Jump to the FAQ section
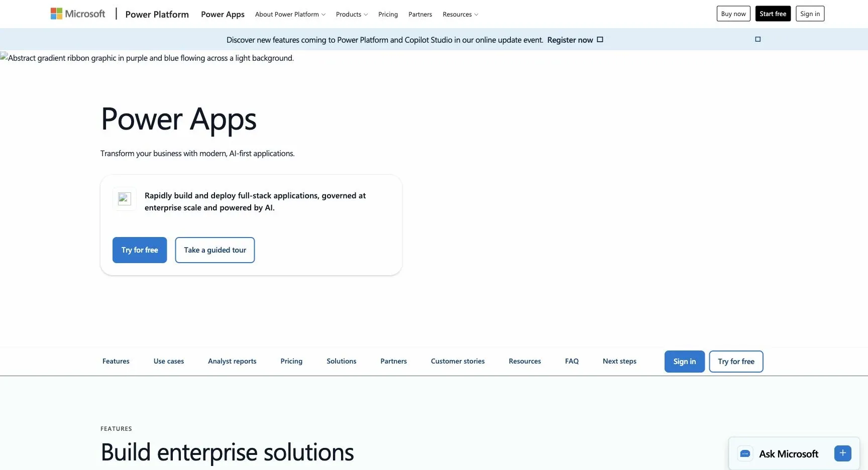This screenshot has height=470, width=868. pos(572,361)
